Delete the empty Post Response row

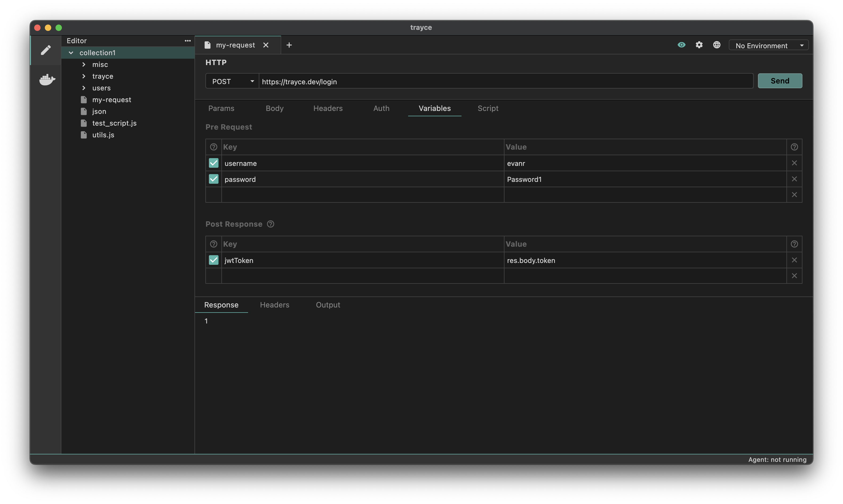click(794, 276)
